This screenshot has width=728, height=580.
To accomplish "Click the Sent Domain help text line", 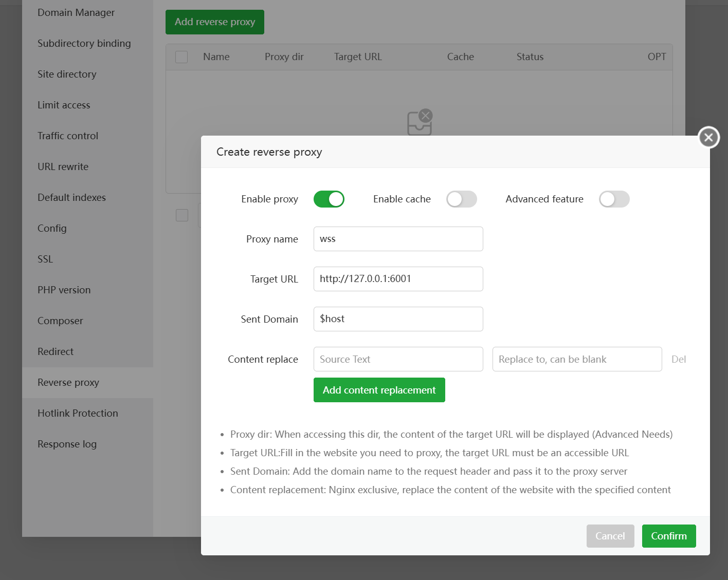I will click(429, 471).
